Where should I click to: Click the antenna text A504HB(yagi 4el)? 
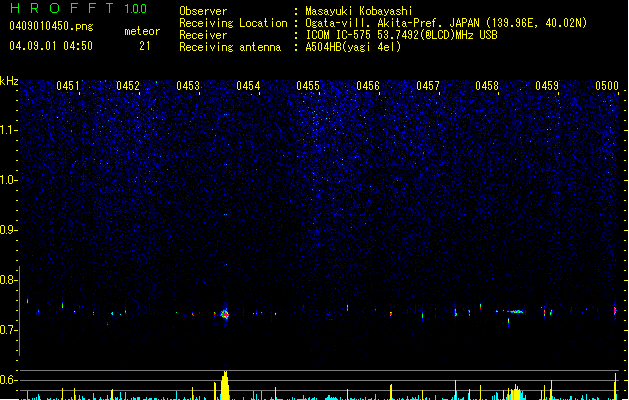click(x=353, y=47)
